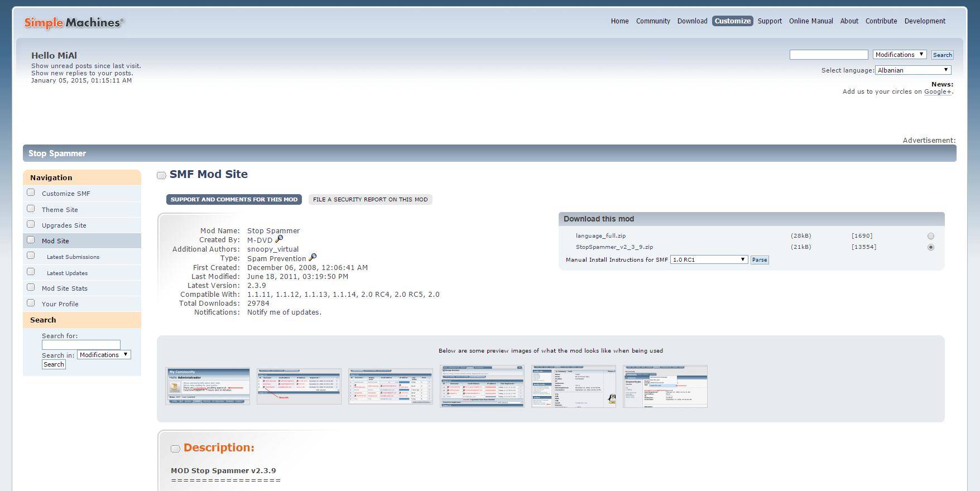This screenshot has width=980, height=491.
Task: Open the Spam Prevention type link
Action: (276, 259)
